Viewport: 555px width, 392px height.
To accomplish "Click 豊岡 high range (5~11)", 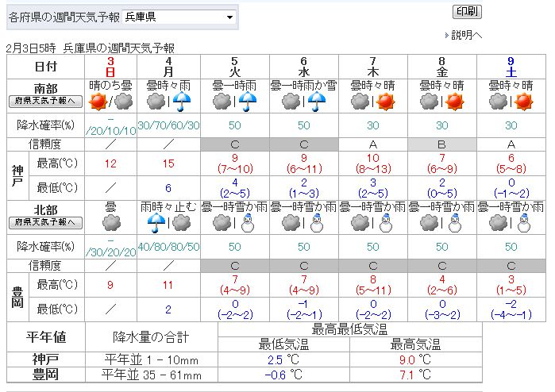I will click(x=373, y=290).
